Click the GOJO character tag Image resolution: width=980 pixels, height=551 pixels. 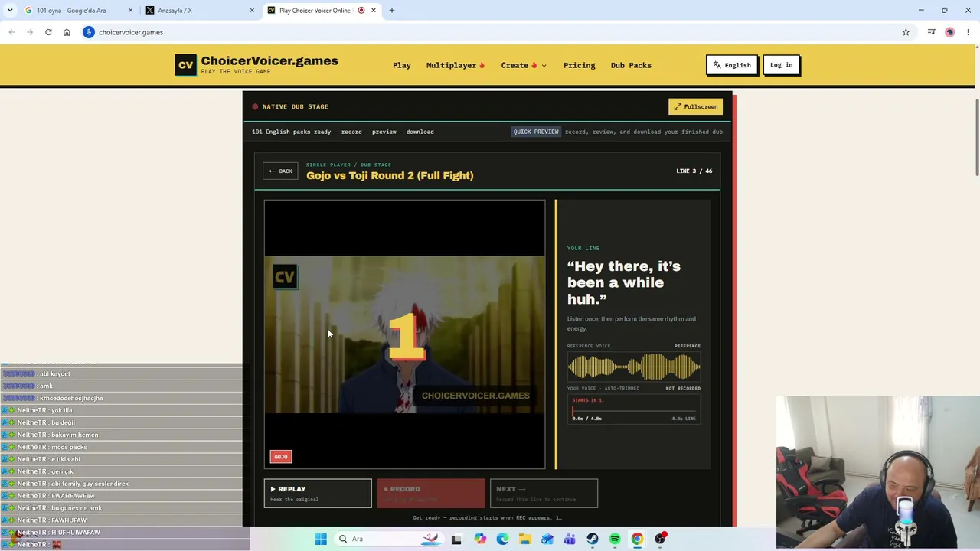281,457
